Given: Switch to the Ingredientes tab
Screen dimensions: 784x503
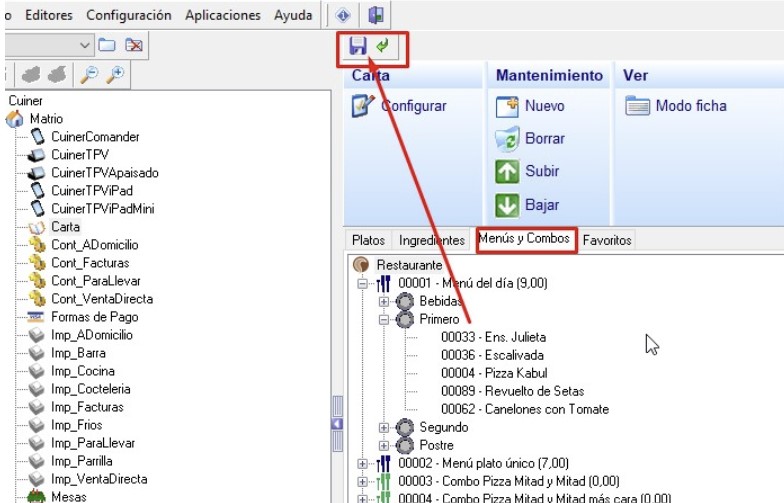Looking at the screenshot, I should (432, 240).
